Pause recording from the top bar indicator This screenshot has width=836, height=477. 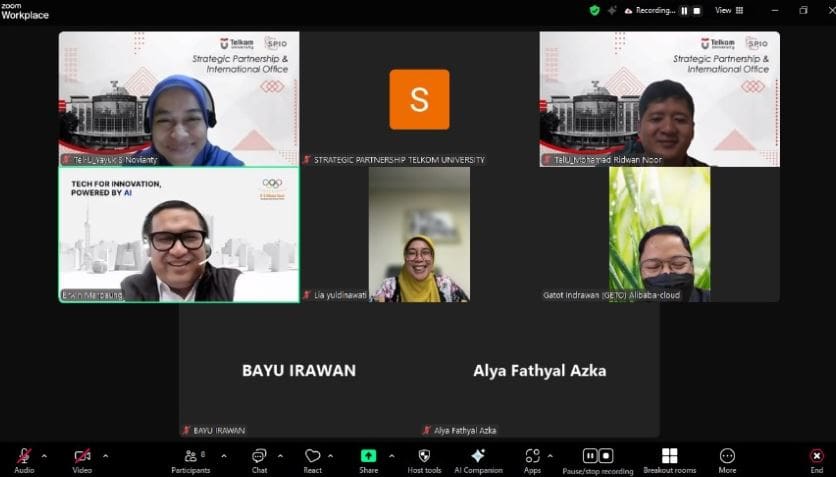(684, 10)
